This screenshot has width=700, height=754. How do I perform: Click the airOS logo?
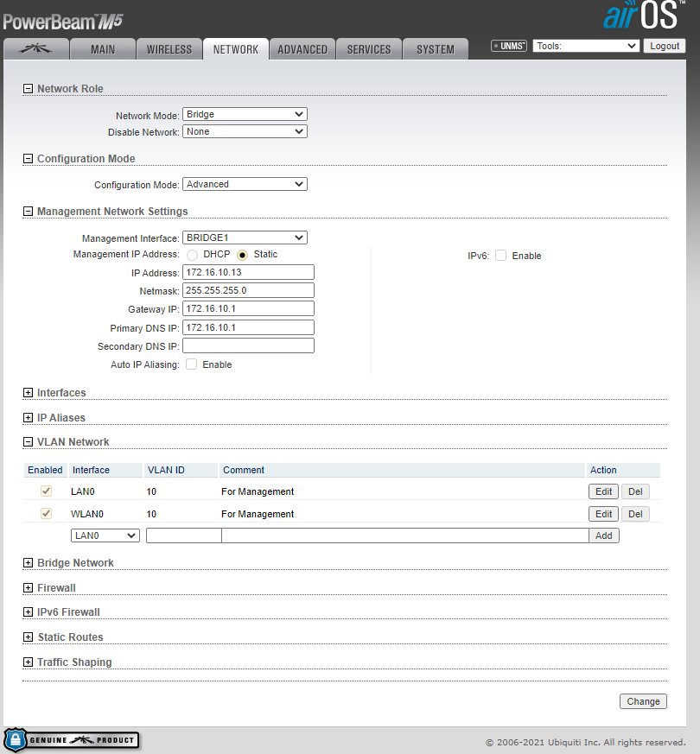(644, 15)
